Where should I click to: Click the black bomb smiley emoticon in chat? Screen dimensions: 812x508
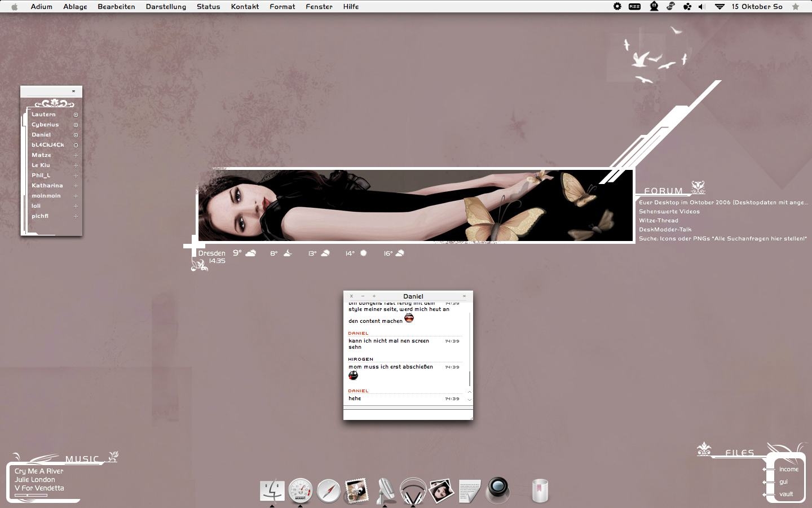pyautogui.click(x=354, y=375)
